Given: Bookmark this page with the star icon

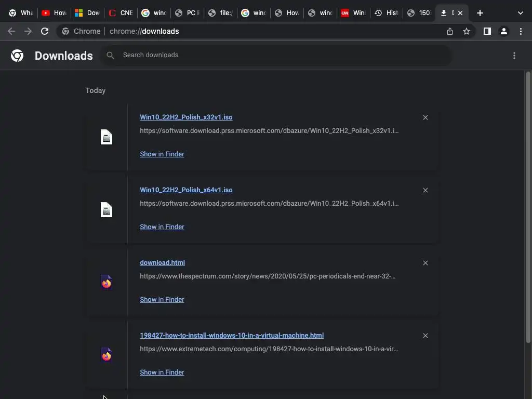Looking at the screenshot, I should (x=467, y=31).
